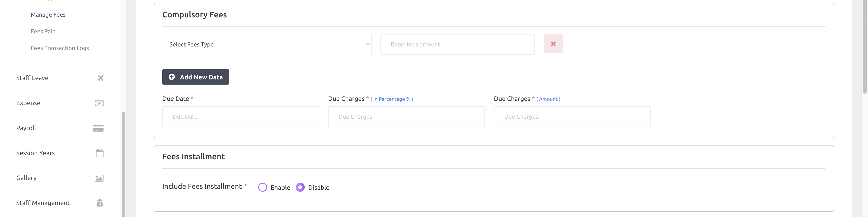Open the Fees Paid page
868x217 pixels.
click(x=43, y=31)
